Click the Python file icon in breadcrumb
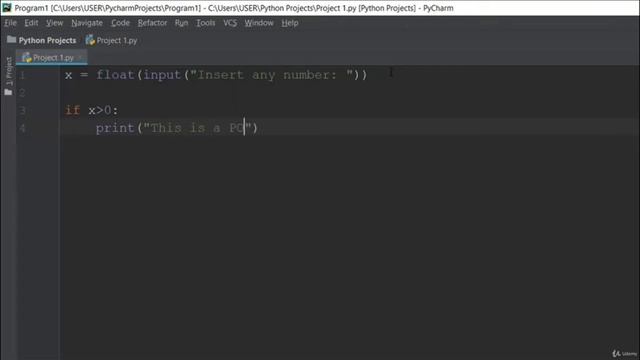This screenshot has height=360, width=640. [x=90, y=40]
